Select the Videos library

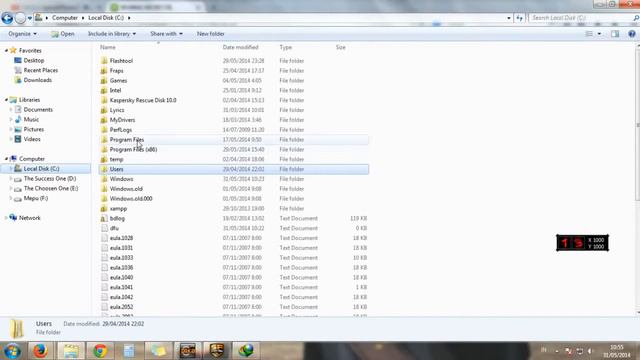[32, 139]
